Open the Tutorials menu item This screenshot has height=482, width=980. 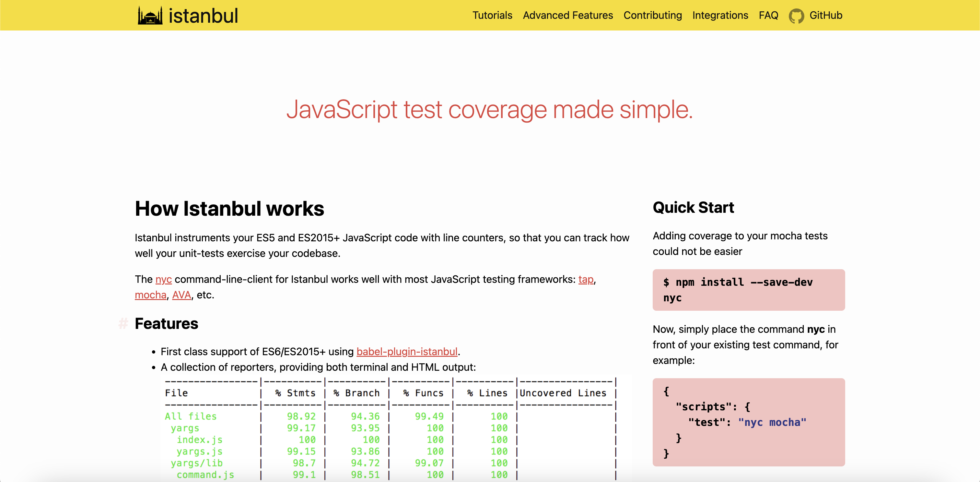point(492,15)
